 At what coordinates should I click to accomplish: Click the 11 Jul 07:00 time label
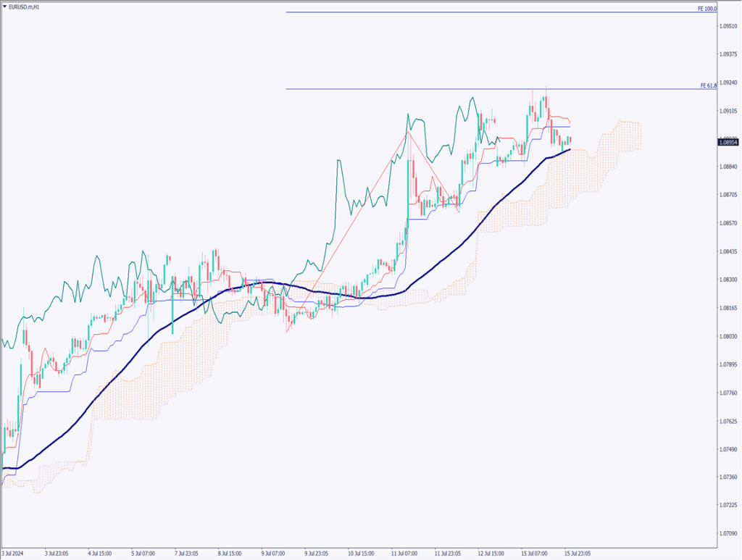tap(404, 551)
